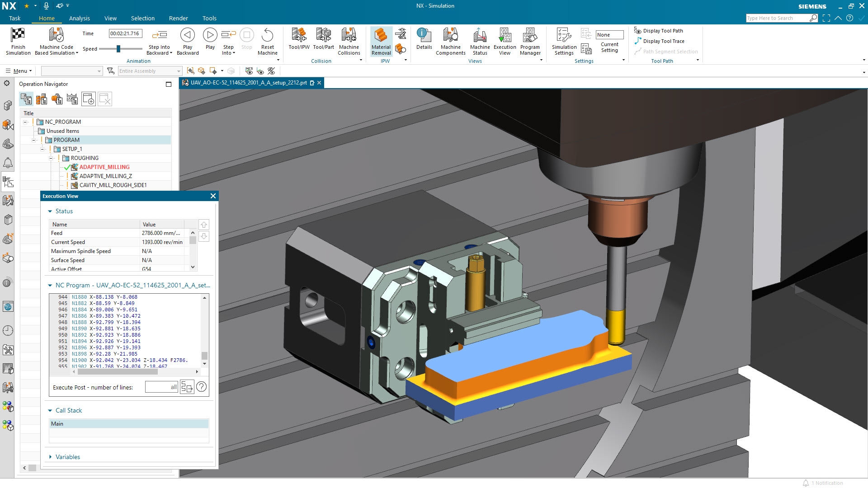This screenshot has height=488, width=868.
Task: Toggle Material Removal IPW
Action: tap(381, 41)
